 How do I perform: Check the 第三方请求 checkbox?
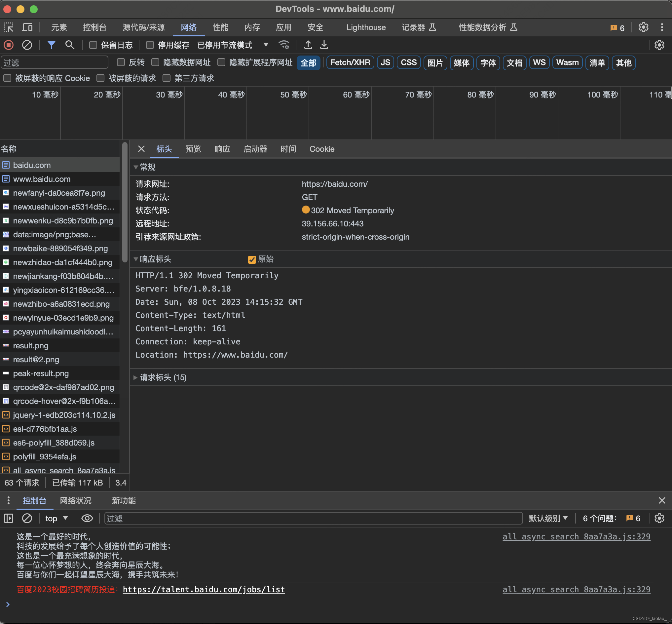pos(167,78)
